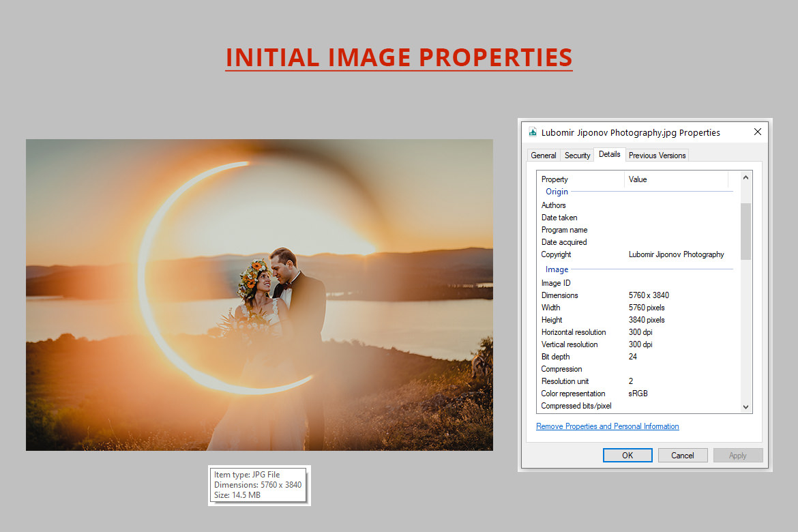
Task: Close the Properties dialog
Action: pos(757,132)
